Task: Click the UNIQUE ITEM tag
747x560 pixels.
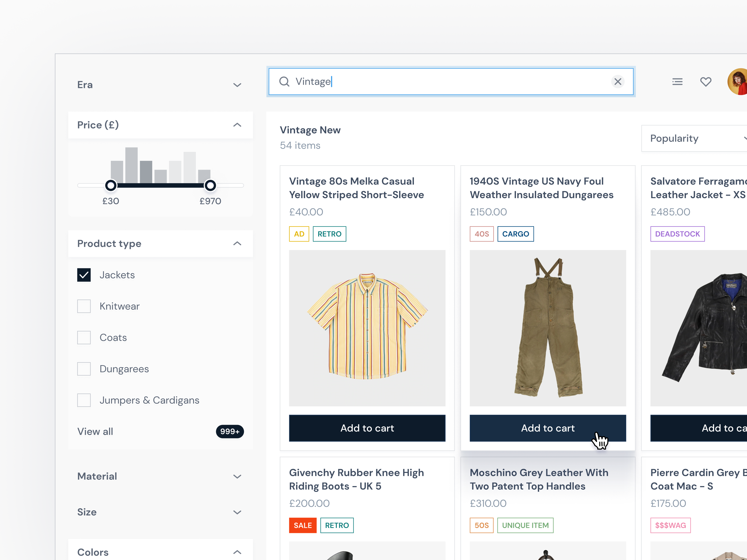Action: (525, 525)
